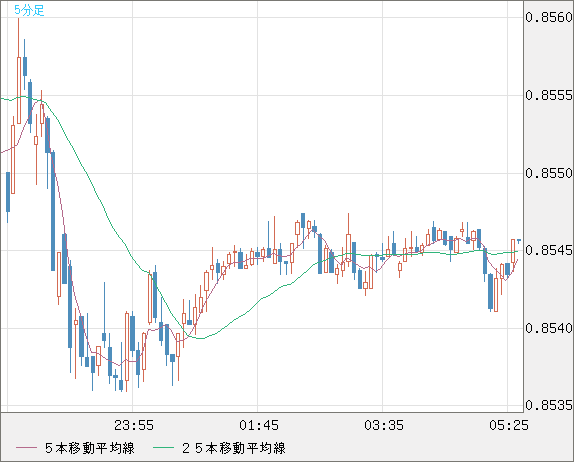Click the 0.8540 price axis label
This screenshot has height=462, width=574.
pos(549,328)
